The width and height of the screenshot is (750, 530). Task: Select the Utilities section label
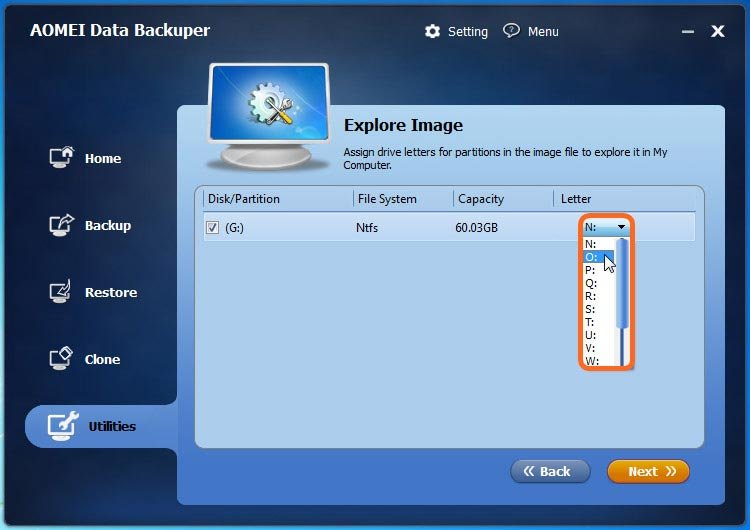pyautogui.click(x=112, y=426)
